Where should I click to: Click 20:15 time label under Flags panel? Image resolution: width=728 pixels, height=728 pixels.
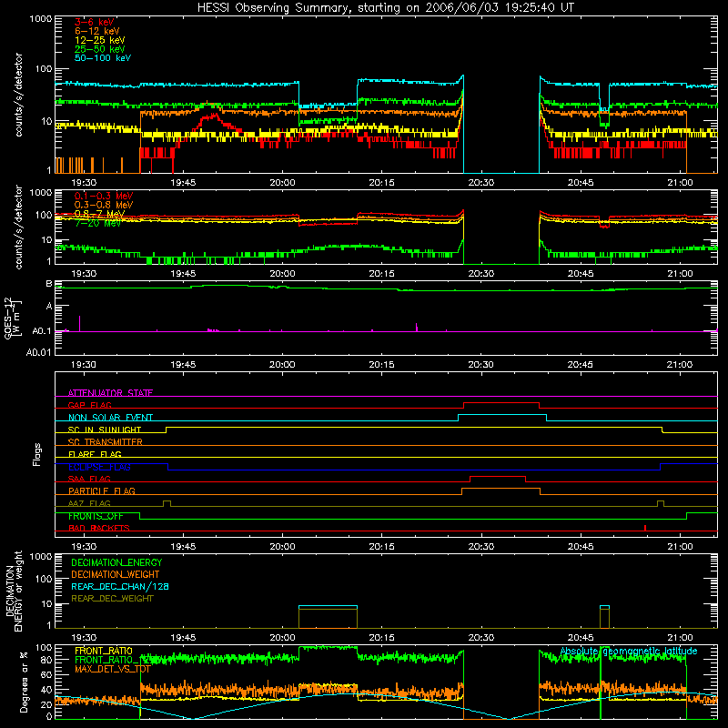point(381,547)
